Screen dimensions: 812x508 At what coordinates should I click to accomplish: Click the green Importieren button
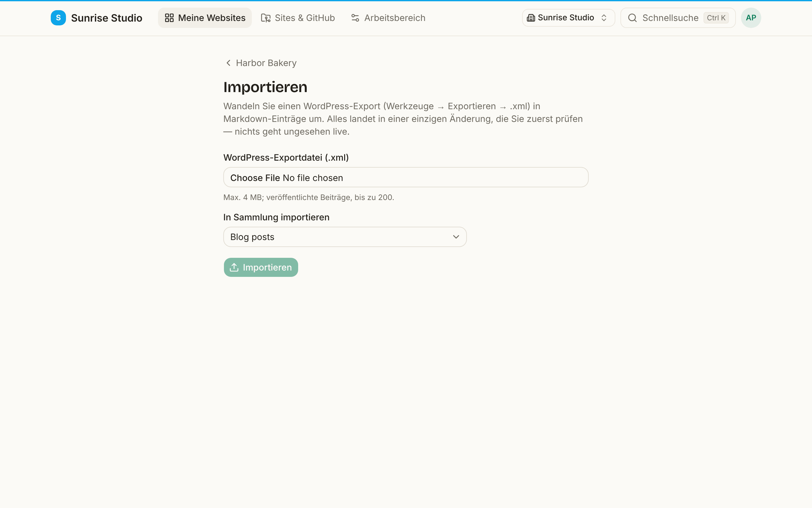coord(261,267)
